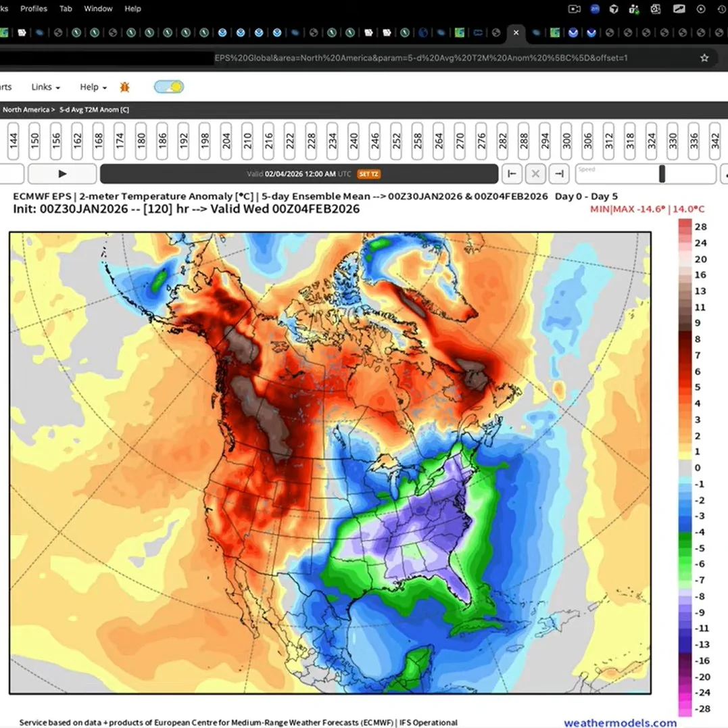Select forecast hour 258
Screen dimensions: 728x728
point(417,141)
